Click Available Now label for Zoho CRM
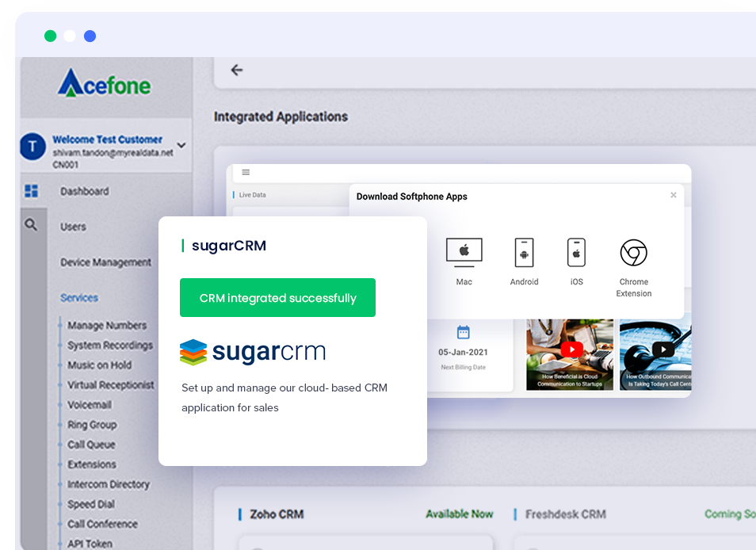This screenshot has width=756, height=550. [x=460, y=514]
